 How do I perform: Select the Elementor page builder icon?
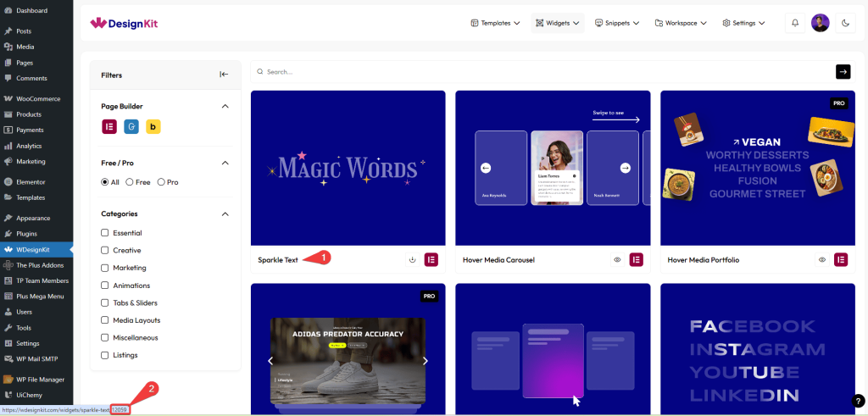108,127
